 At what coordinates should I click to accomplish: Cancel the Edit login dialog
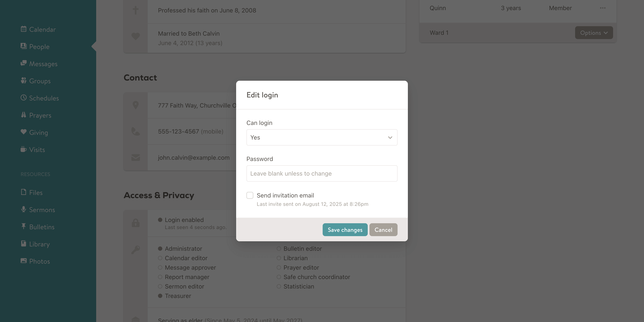pyautogui.click(x=383, y=230)
